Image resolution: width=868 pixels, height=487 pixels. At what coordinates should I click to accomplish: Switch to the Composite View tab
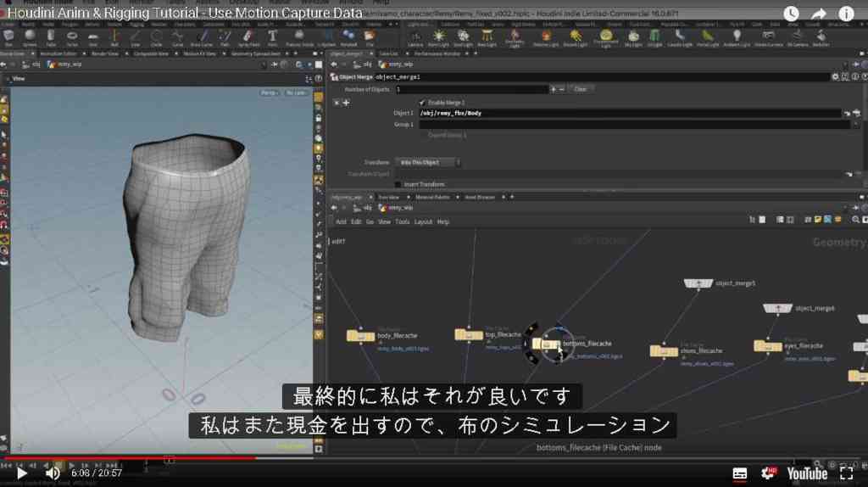(x=151, y=53)
